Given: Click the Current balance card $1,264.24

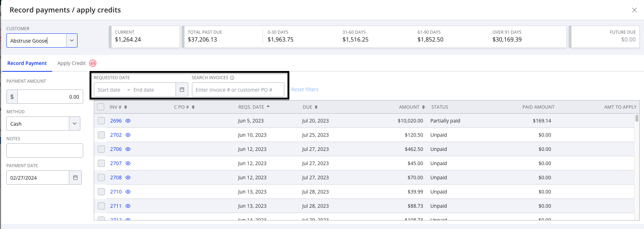Looking at the screenshot, I should pyautogui.click(x=144, y=37).
